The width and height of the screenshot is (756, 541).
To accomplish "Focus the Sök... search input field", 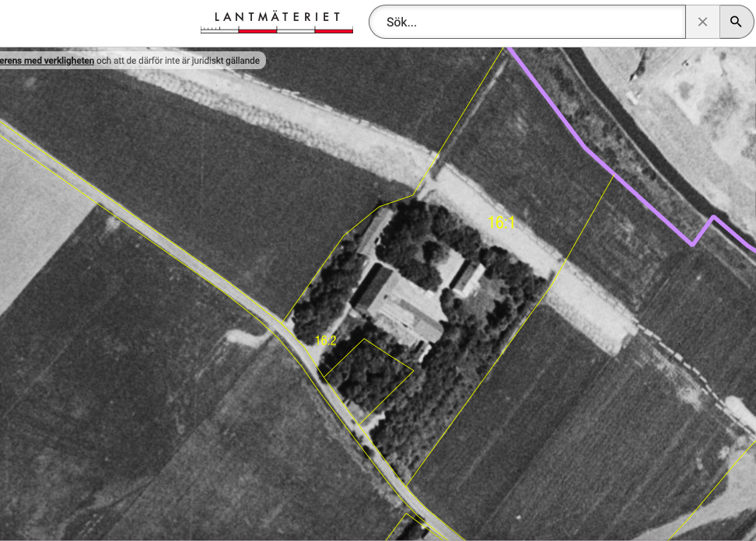I will point(529,22).
